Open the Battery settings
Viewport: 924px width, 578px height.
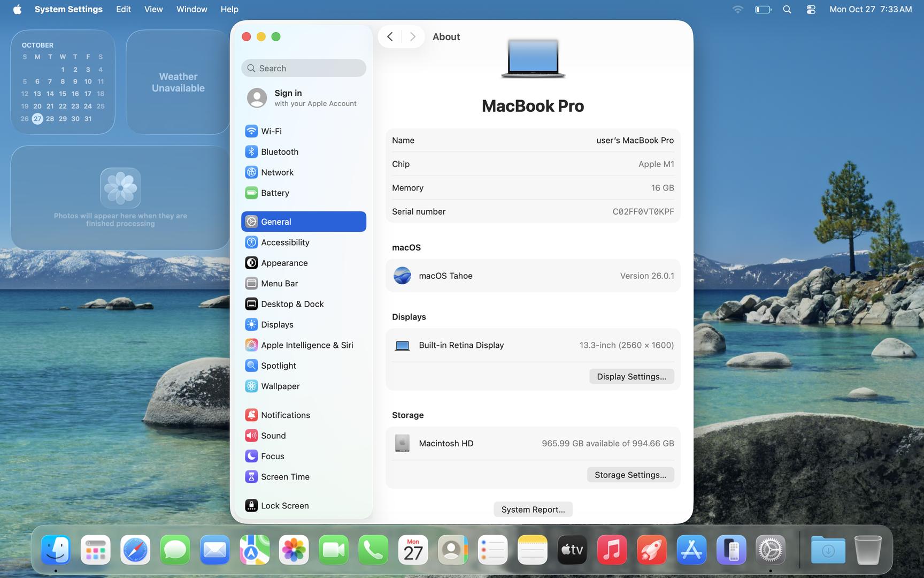[275, 193]
